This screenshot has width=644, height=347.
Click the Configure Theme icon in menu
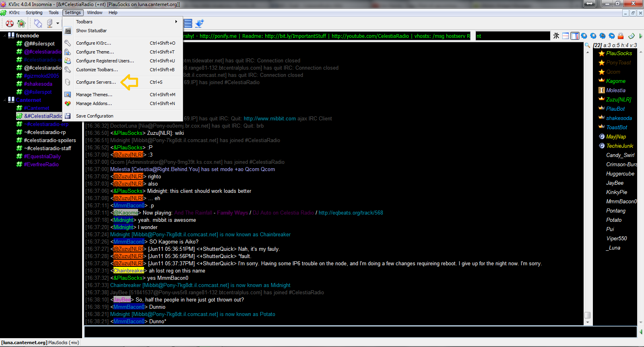point(68,52)
